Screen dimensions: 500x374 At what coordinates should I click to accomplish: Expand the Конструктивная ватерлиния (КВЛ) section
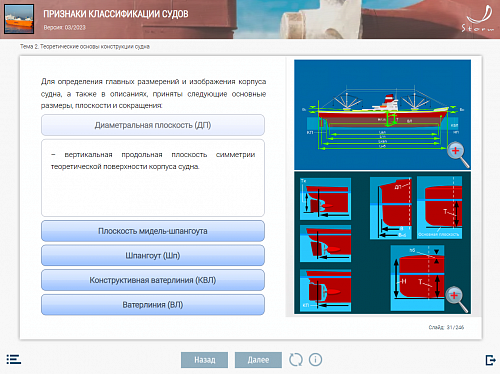click(153, 280)
